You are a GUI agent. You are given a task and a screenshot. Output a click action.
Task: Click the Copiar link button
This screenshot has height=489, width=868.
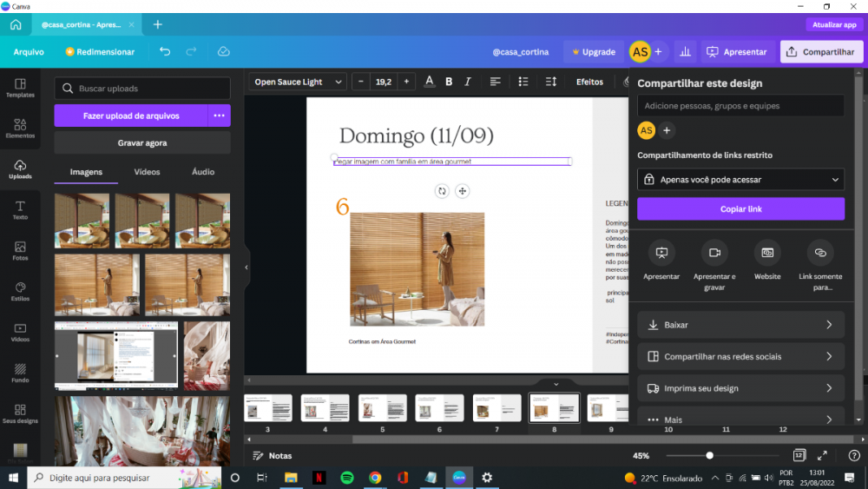click(740, 209)
